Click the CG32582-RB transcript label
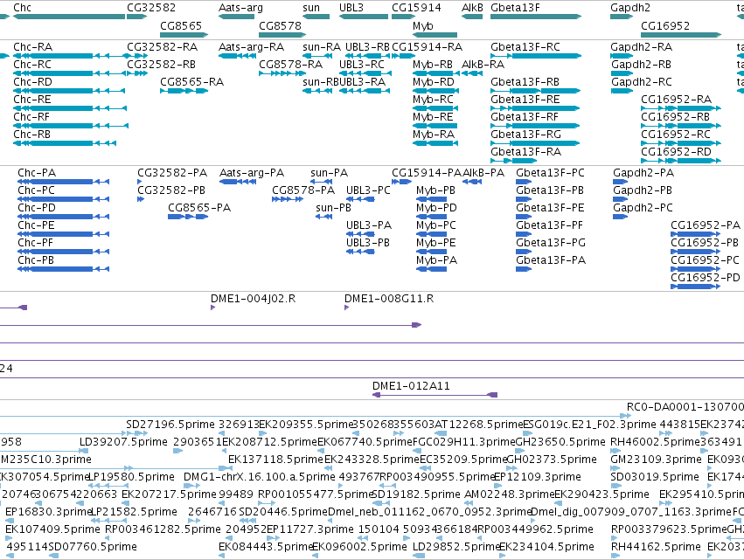 (162, 65)
